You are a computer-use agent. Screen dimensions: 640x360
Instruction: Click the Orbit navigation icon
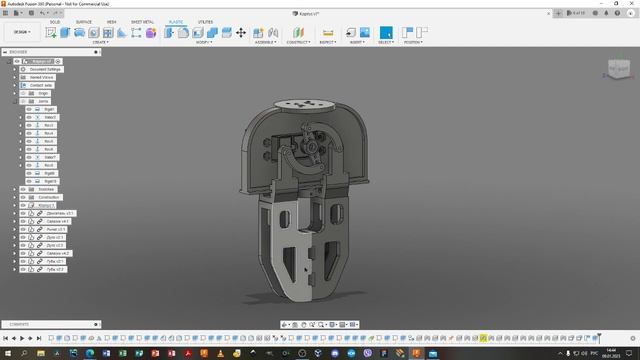click(284, 324)
